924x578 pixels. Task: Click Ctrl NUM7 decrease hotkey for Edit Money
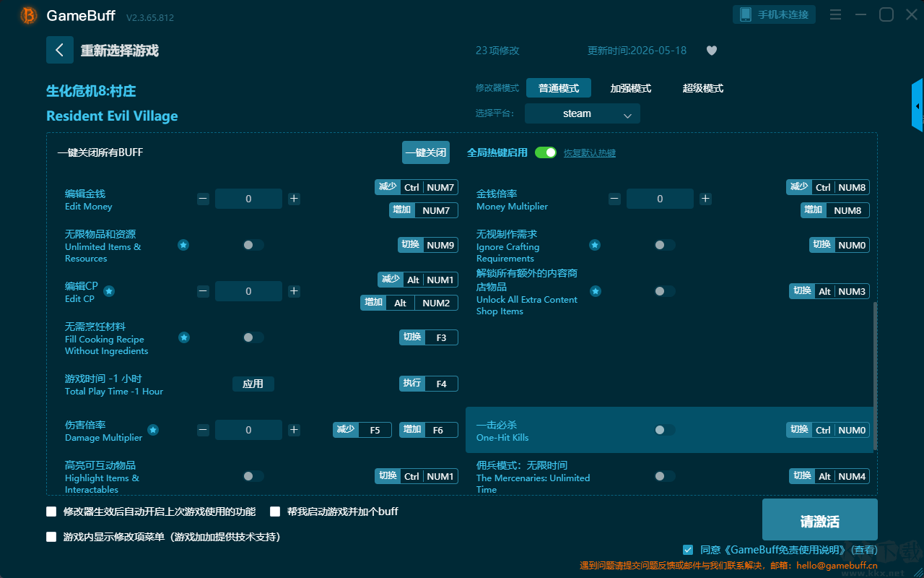tap(417, 187)
